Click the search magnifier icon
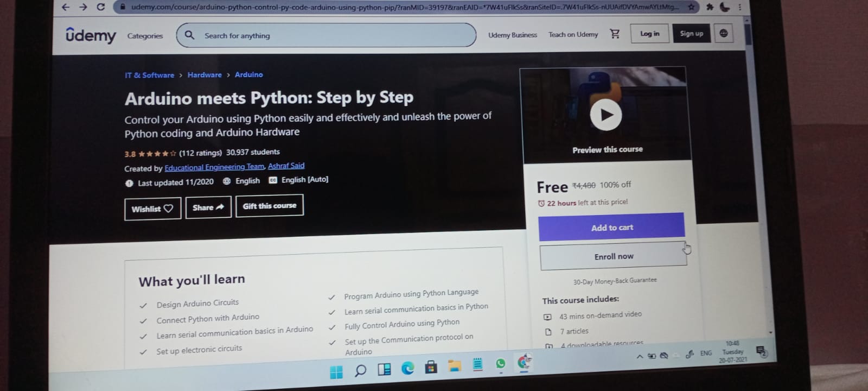 [189, 35]
